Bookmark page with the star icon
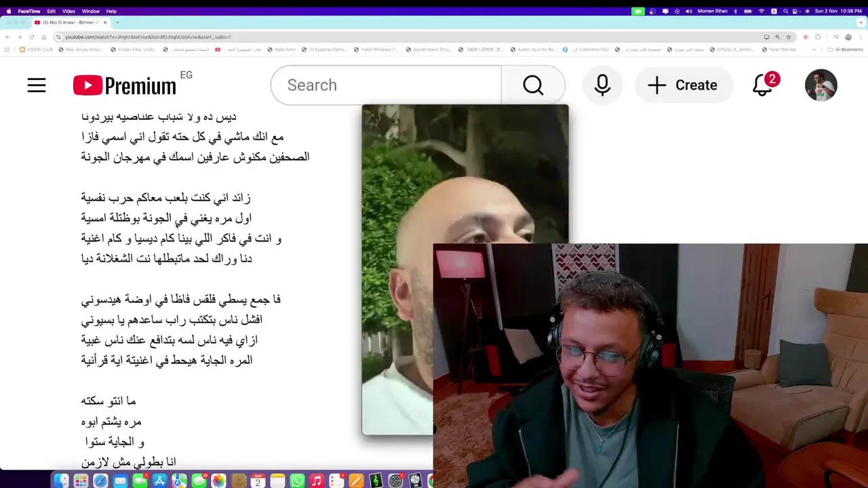868x488 pixels. pyautogui.click(x=788, y=37)
